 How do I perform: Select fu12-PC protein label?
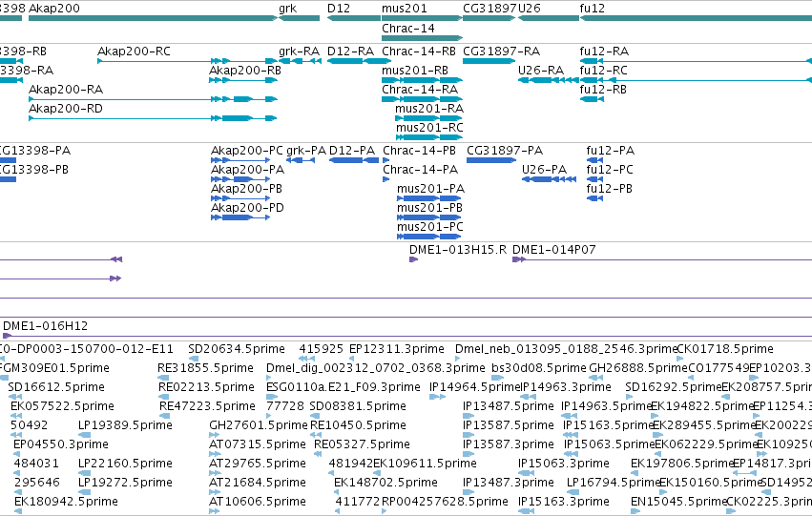tap(610, 170)
